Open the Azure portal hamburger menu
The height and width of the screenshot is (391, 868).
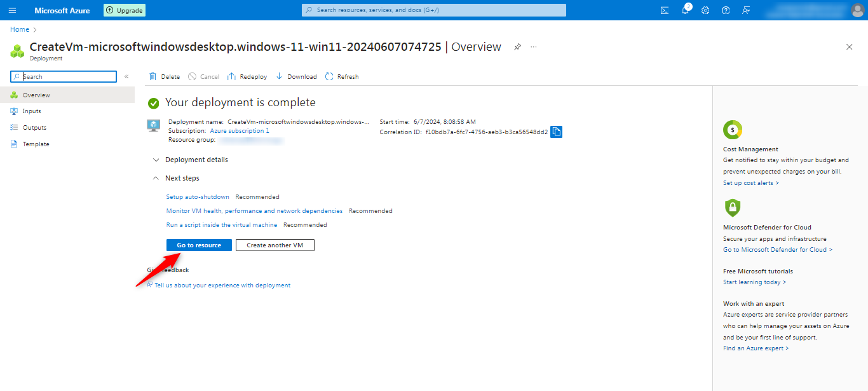coord(12,10)
